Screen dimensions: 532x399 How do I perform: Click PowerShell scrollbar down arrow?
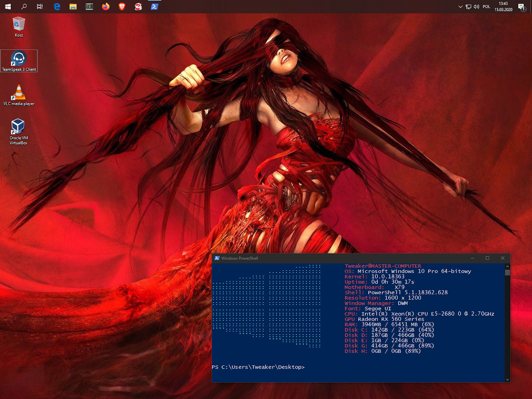pyautogui.click(x=507, y=379)
